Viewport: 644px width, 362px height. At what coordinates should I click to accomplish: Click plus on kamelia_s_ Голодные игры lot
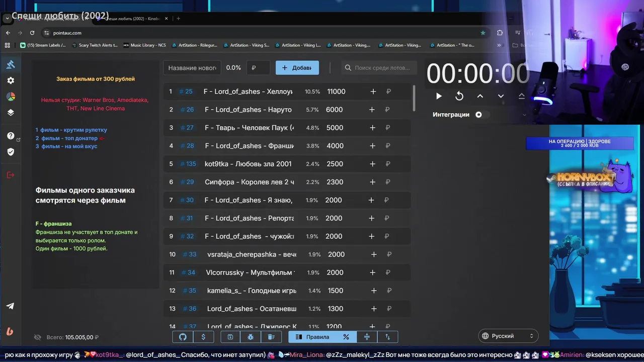click(374, 291)
